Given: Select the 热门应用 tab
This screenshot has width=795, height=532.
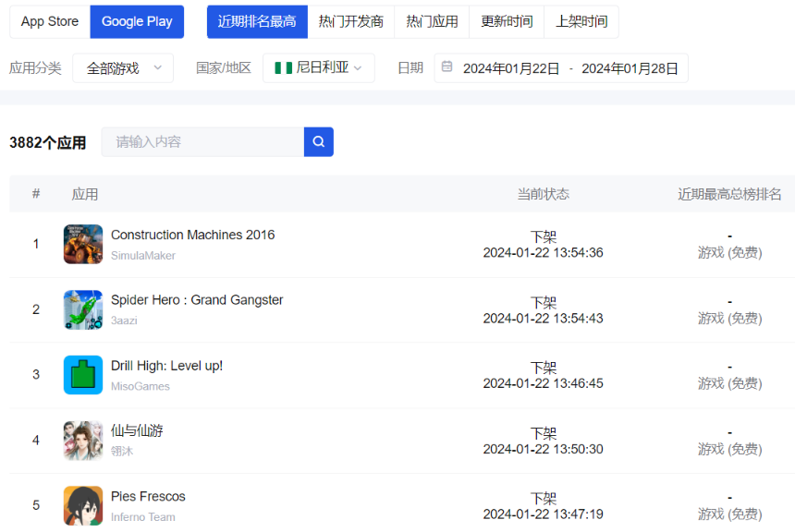Looking at the screenshot, I should [432, 22].
